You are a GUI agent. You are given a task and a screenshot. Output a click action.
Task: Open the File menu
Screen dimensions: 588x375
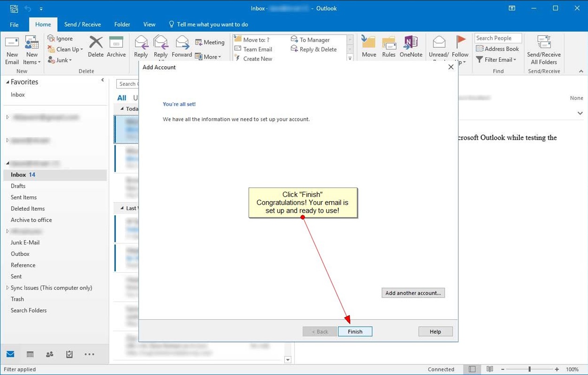pos(14,24)
